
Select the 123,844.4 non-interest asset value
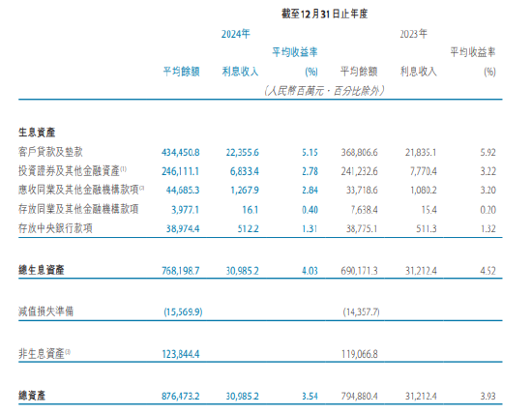pos(181,354)
